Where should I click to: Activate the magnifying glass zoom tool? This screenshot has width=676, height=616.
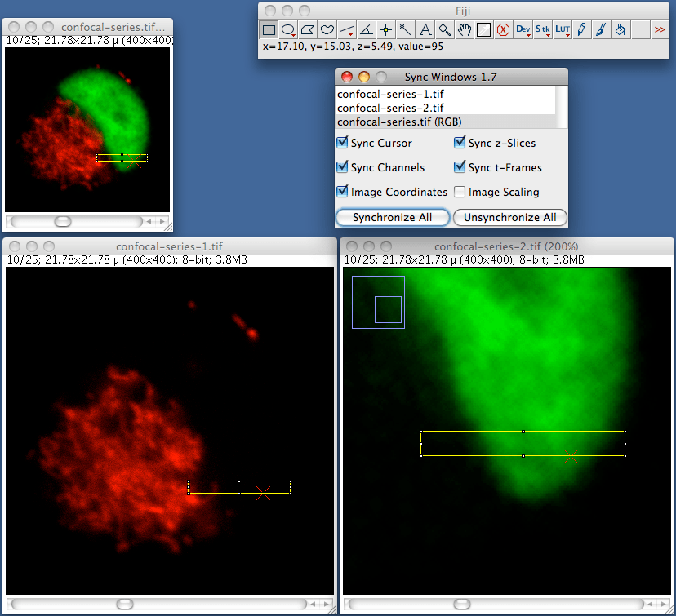[444, 29]
